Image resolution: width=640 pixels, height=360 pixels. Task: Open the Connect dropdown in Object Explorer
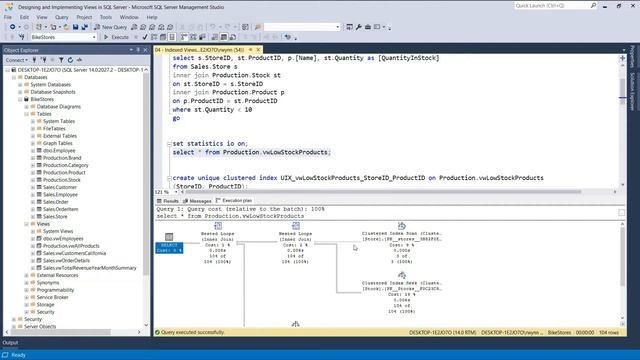[16, 60]
